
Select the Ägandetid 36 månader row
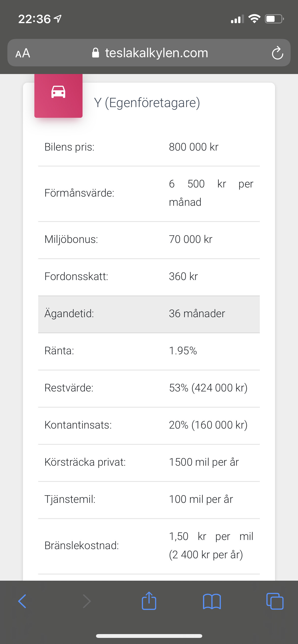(x=149, y=314)
